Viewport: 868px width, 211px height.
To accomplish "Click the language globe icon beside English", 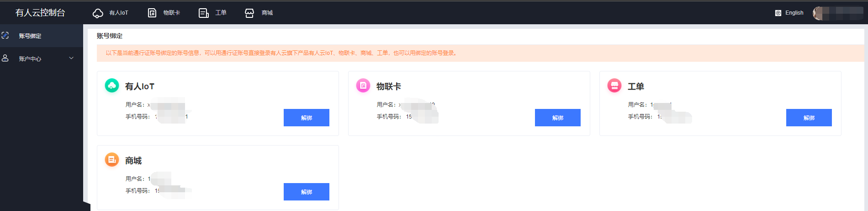I will [x=778, y=13].
